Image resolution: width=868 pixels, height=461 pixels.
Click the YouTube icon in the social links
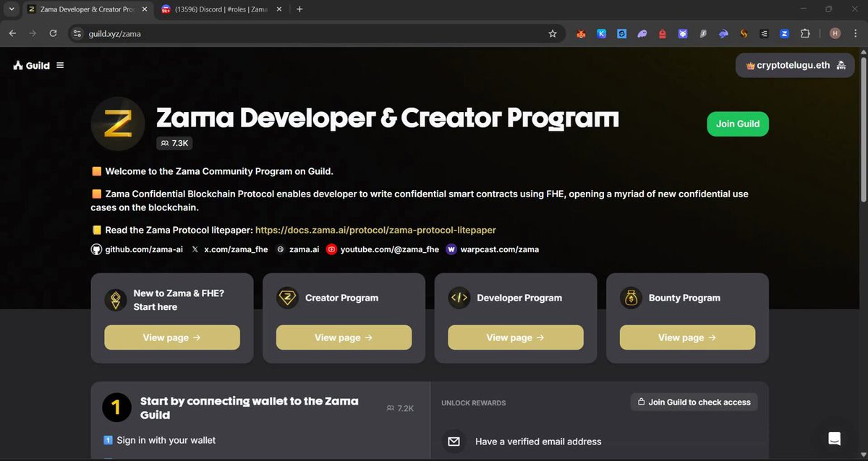331,249
